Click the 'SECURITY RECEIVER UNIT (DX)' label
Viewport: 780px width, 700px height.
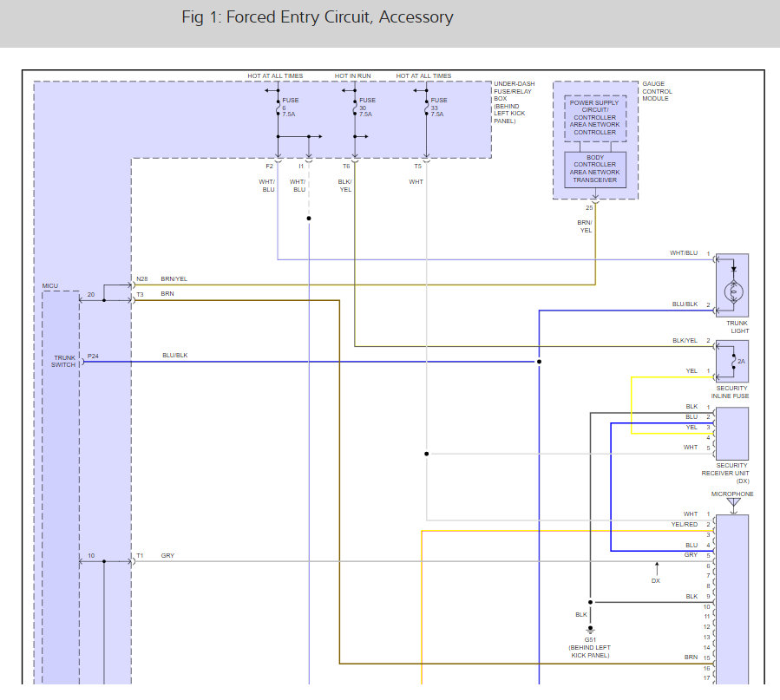tap(725, 474)
